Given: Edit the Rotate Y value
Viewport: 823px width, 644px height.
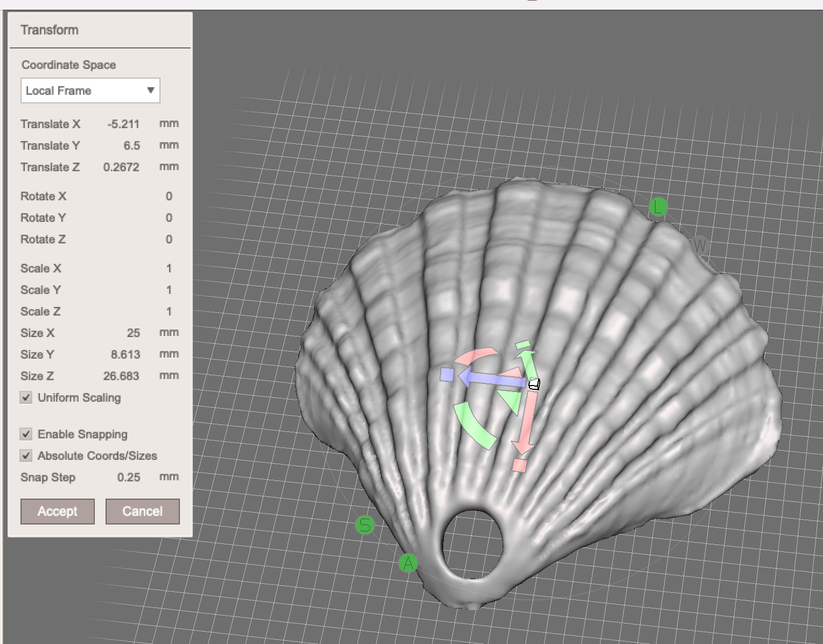Looking at the screenshot, I should (169, 218).
